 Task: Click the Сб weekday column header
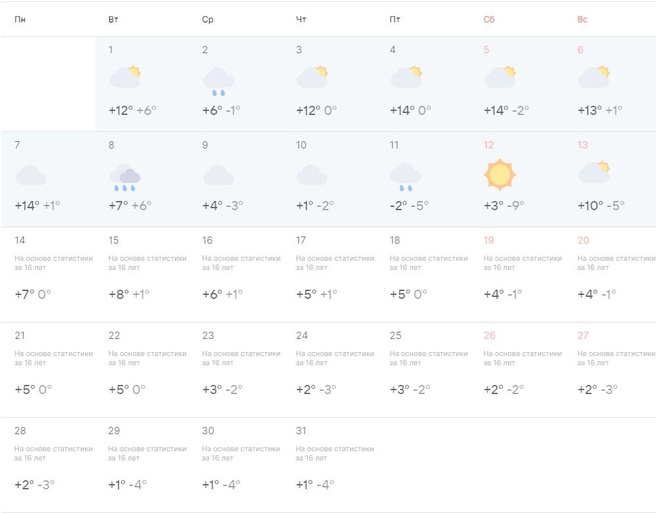point(489,20)
